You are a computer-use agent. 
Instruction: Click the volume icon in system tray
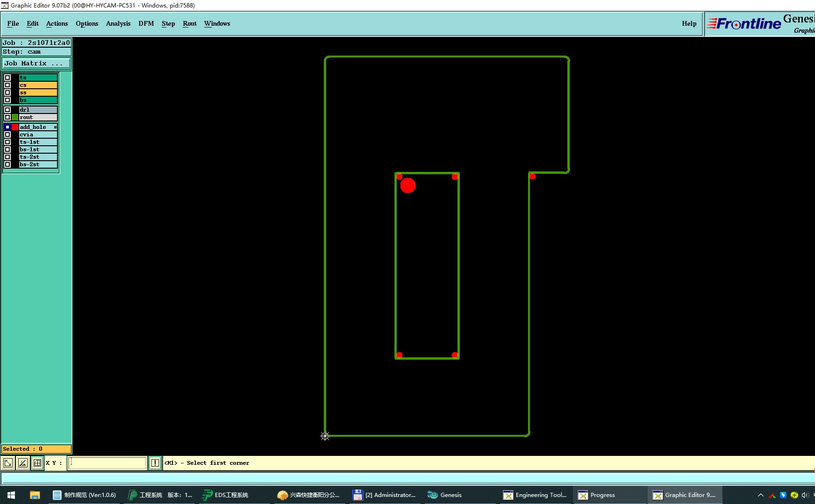(x=805, y=495)
